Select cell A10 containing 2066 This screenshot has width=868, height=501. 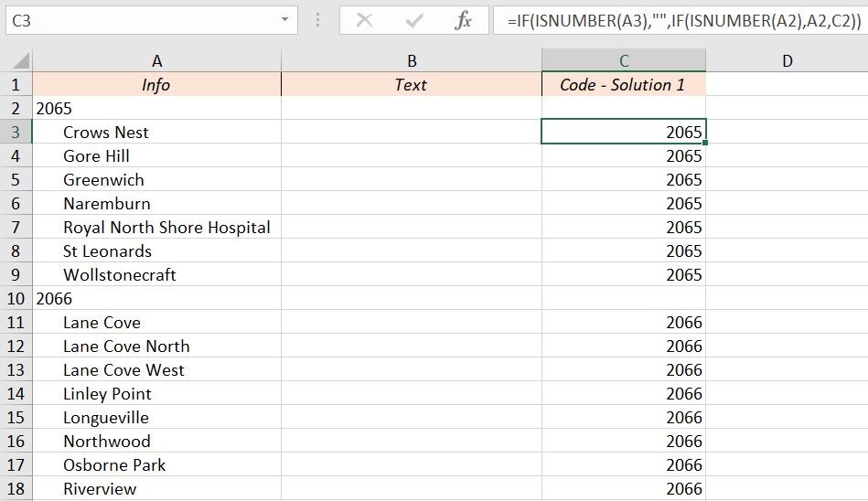click(156, 298)
